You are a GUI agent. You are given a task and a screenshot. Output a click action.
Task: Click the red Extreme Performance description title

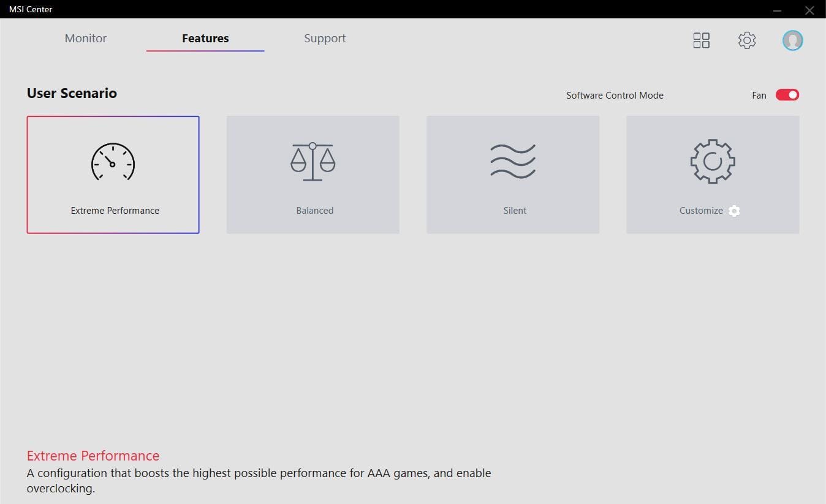tap(93, 456)
